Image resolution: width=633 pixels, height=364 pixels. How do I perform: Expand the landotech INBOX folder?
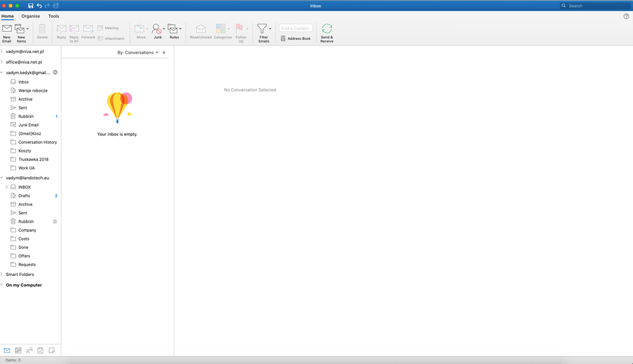(x=6, y=187)
